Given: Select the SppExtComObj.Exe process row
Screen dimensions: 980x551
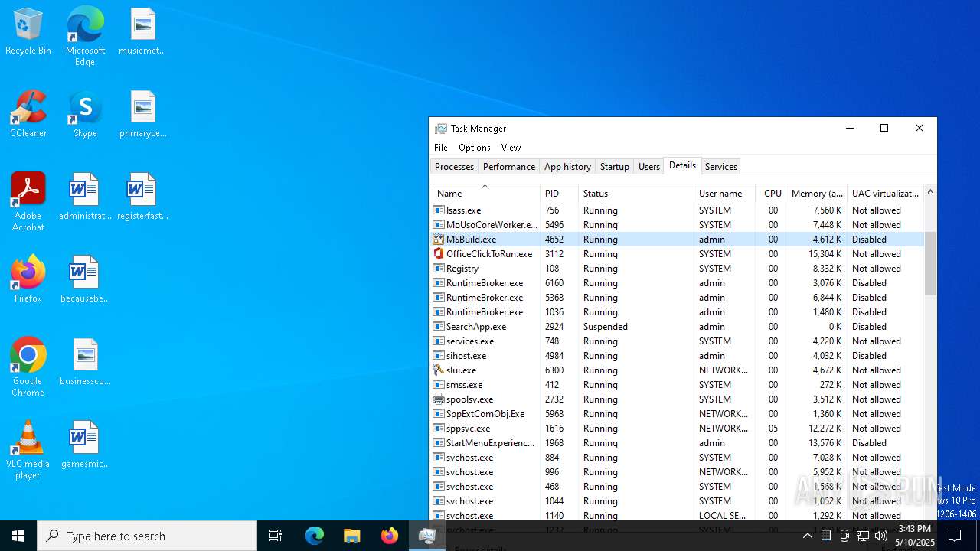Looking at the screenshot, I should (677, 414).
